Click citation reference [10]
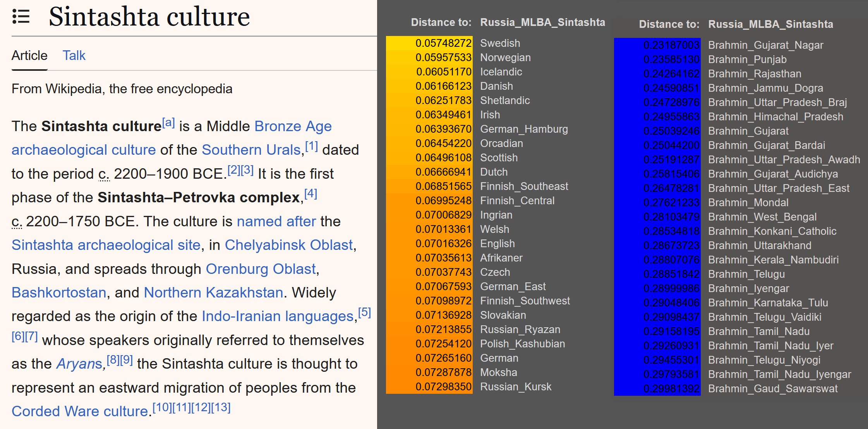Screen dimensions: 868x429 (162, 407)
